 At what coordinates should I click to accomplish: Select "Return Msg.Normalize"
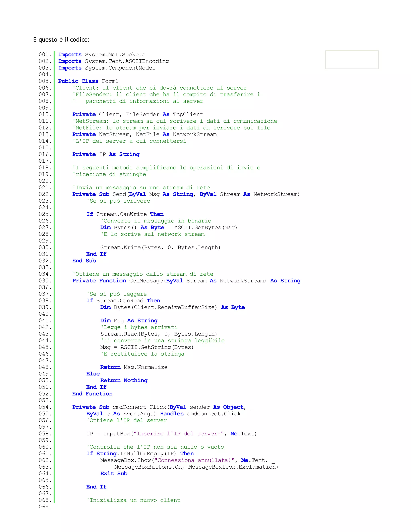(x=134, y=367)
